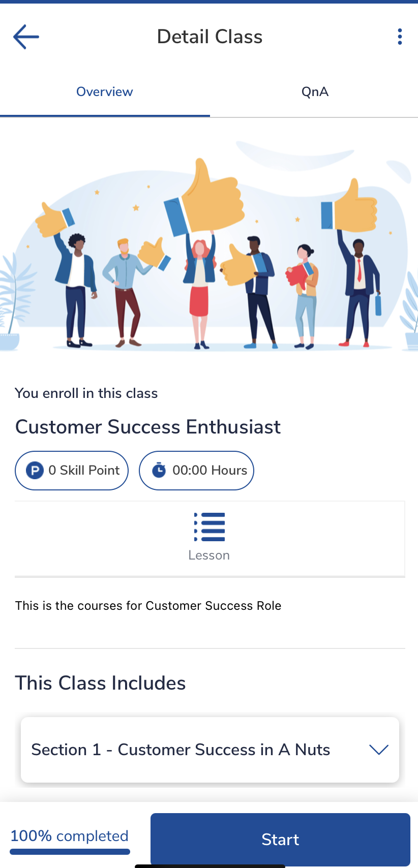
Task: Expand the section with the chevron arrow
Action: tap(379, 750)
